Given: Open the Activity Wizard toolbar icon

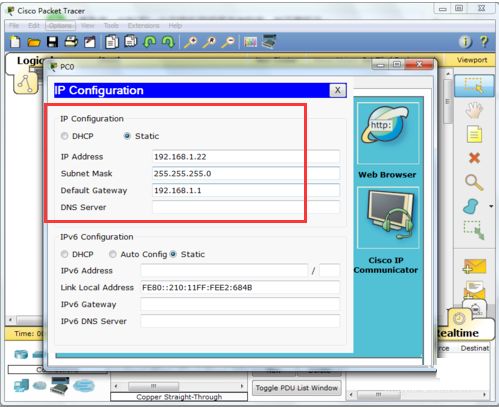Looking at the screenshot, I should (x=89, y=42).
